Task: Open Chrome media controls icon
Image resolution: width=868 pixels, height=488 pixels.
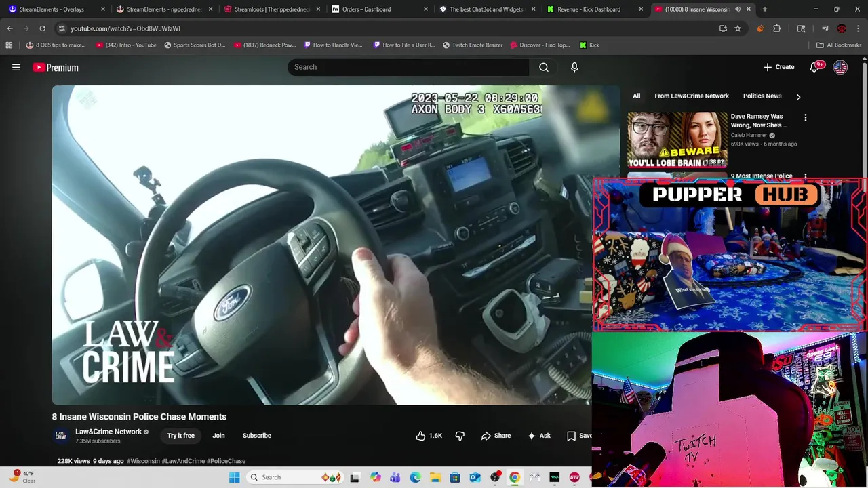Action: click(825, 28)
